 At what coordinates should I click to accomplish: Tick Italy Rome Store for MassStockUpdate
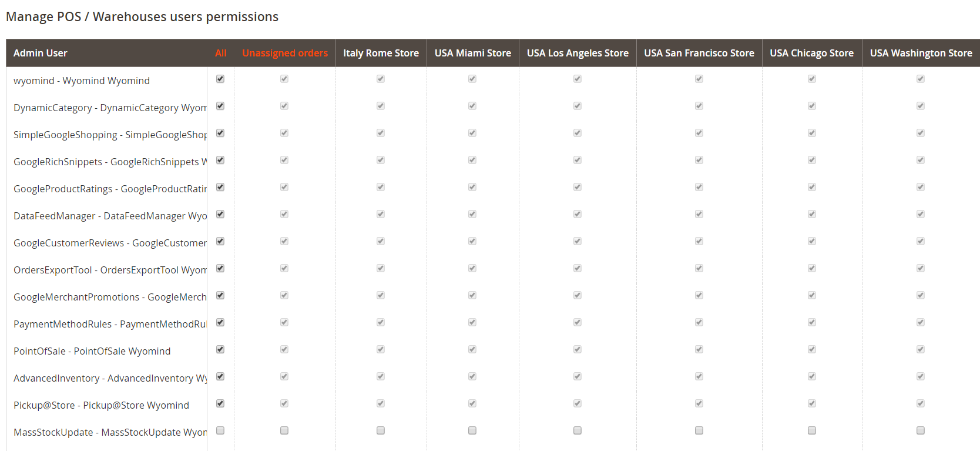pyautogui.click(x=381, y=430)
